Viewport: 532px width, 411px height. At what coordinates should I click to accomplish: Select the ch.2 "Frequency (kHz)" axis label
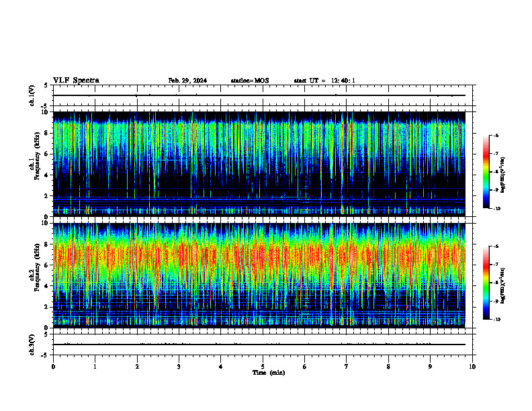(x=37, y=268)
